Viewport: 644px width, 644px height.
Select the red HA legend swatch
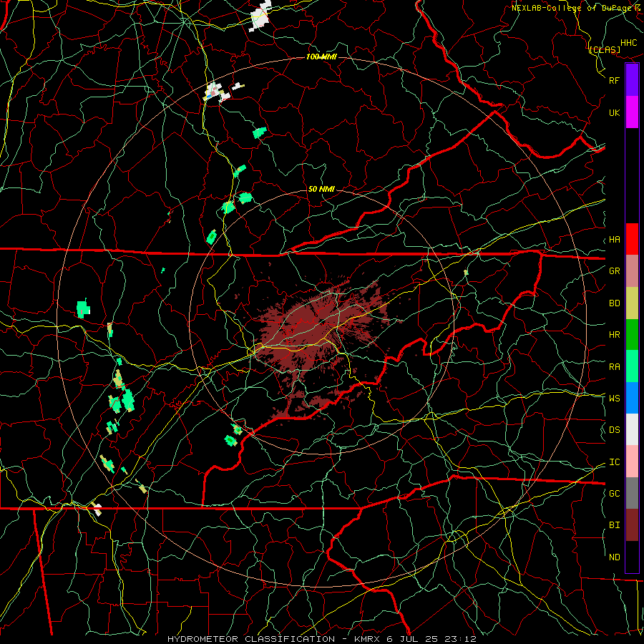pos(632,239)
